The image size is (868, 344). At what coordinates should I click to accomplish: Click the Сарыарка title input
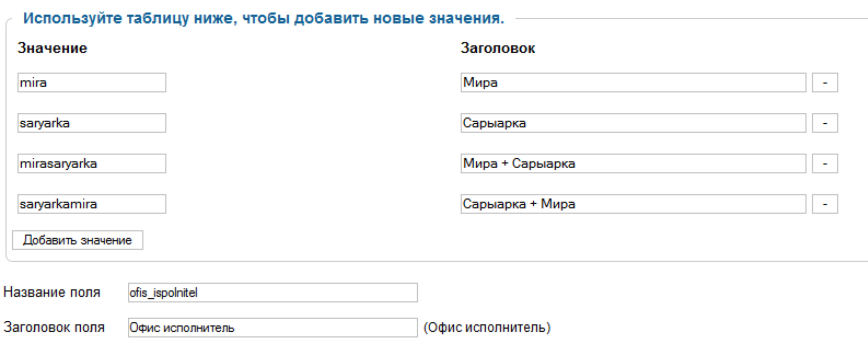(x=633, y=123)
